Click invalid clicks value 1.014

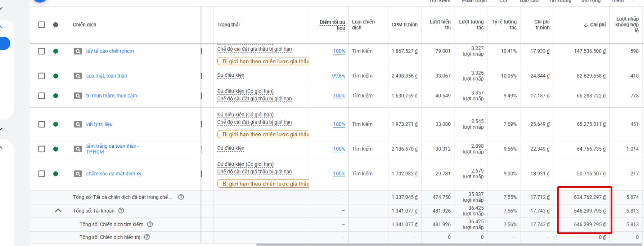pyautogui.click(x=633, y=149)
